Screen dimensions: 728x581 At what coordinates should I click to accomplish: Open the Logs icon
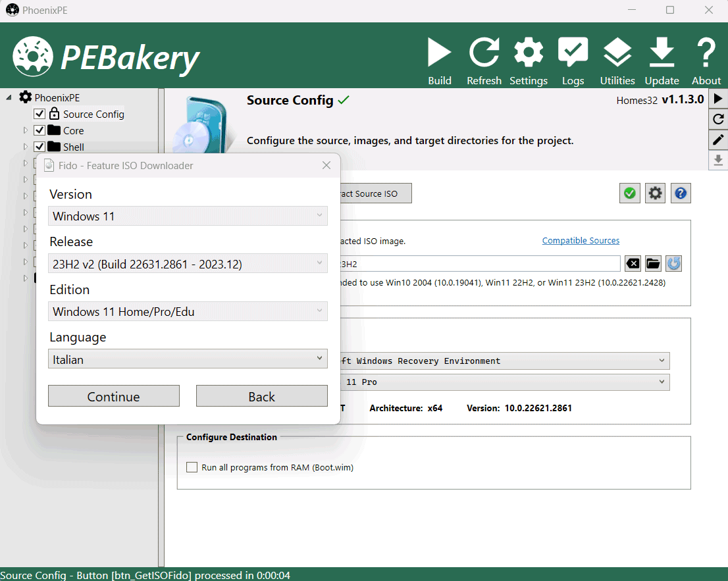tap(573, 51)
